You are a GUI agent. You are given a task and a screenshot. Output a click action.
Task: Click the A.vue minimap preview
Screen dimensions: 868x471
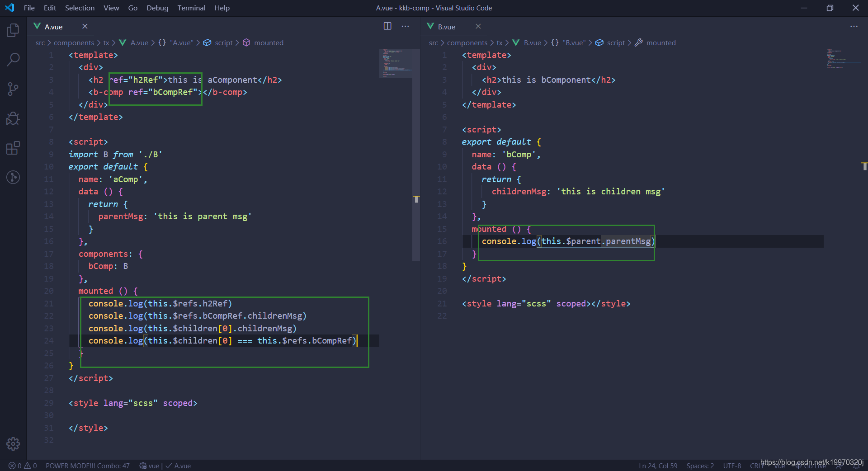pos(396,63)
